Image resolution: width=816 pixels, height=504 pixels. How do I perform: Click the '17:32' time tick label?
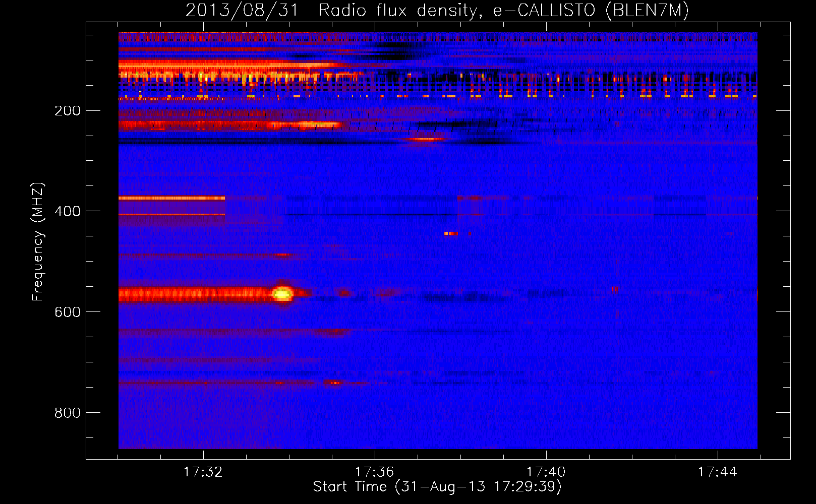pos(203,472)
